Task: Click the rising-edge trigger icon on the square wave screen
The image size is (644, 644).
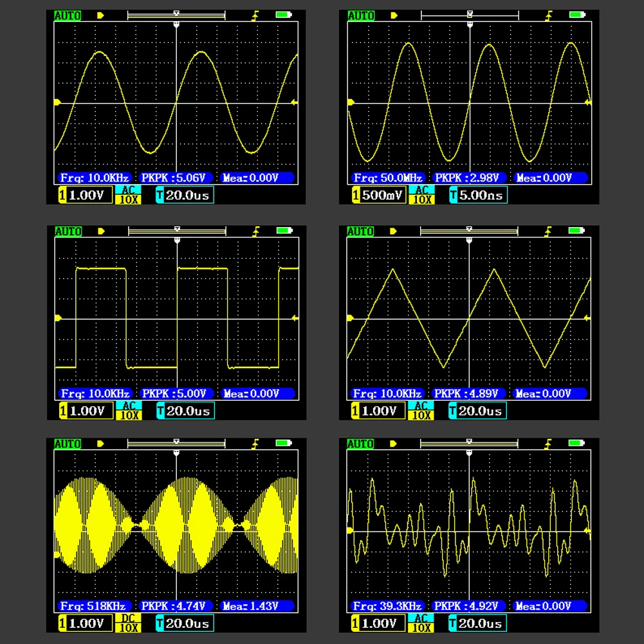Action: (255, 232)
